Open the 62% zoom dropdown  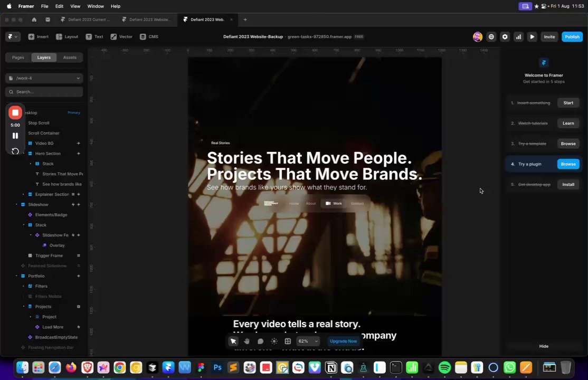(x=308, y=341)
